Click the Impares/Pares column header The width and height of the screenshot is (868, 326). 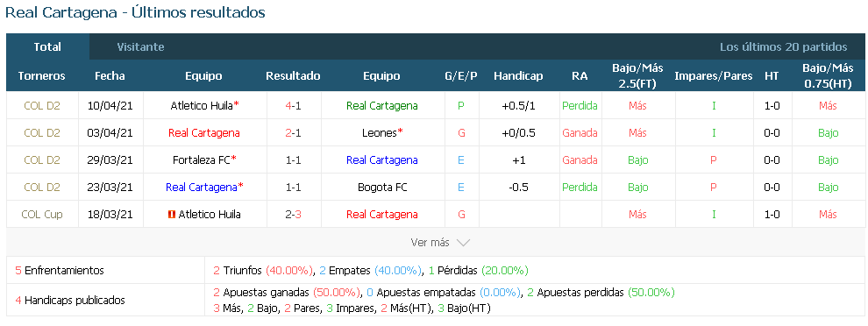coord(714,76)
